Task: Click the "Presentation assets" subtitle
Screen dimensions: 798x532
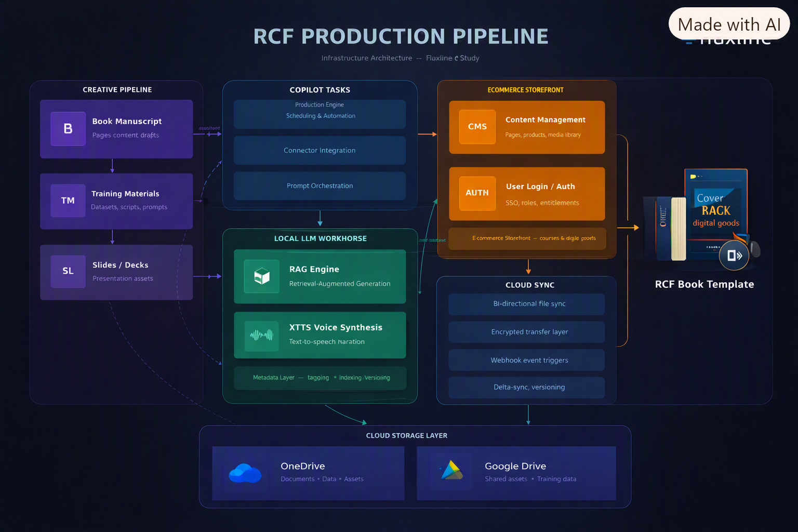Action: [x=123, y=278]
